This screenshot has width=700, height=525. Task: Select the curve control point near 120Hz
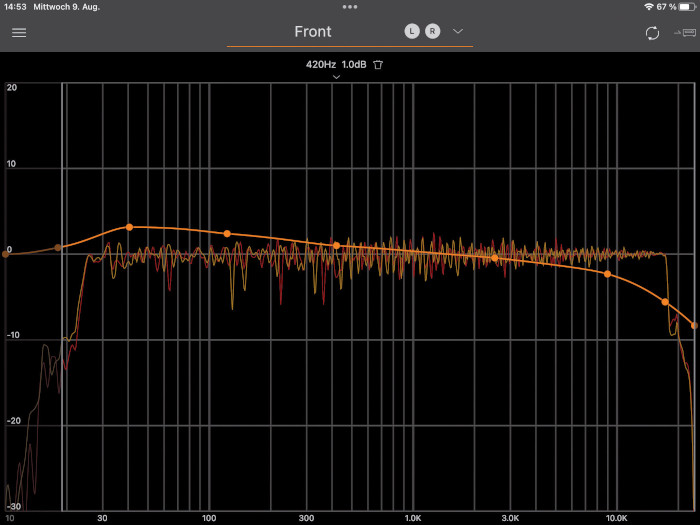[227, 233]
